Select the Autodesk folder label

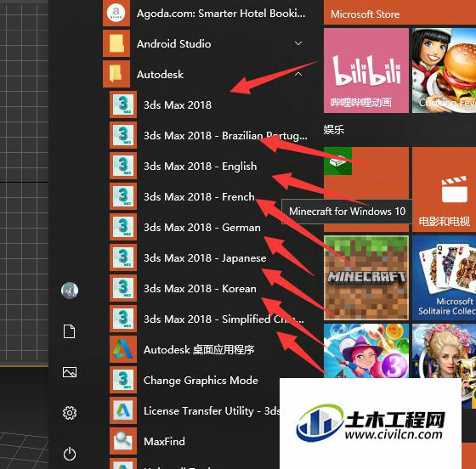(x=160, y=74)
